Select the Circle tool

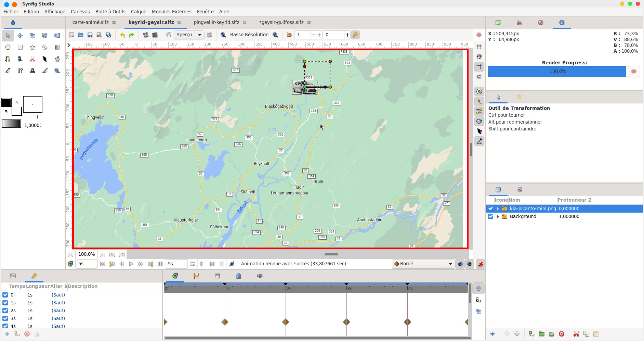click(x=8, y=47)
